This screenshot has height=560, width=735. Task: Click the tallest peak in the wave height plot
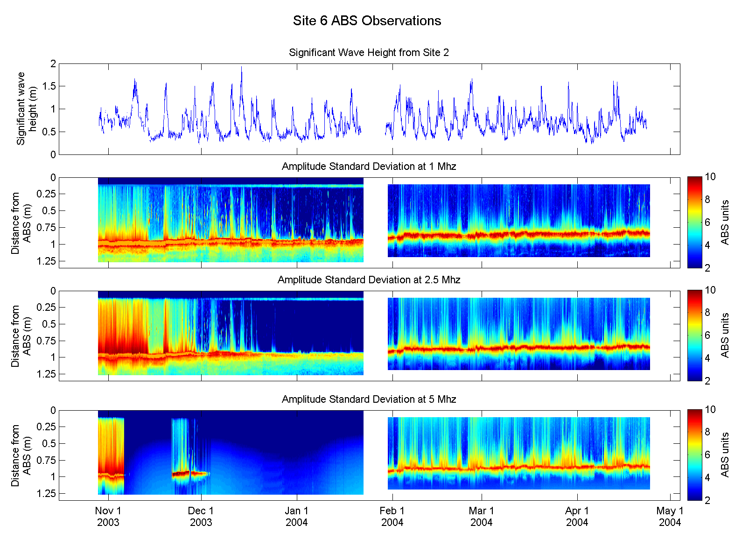(x=241, y=68)
